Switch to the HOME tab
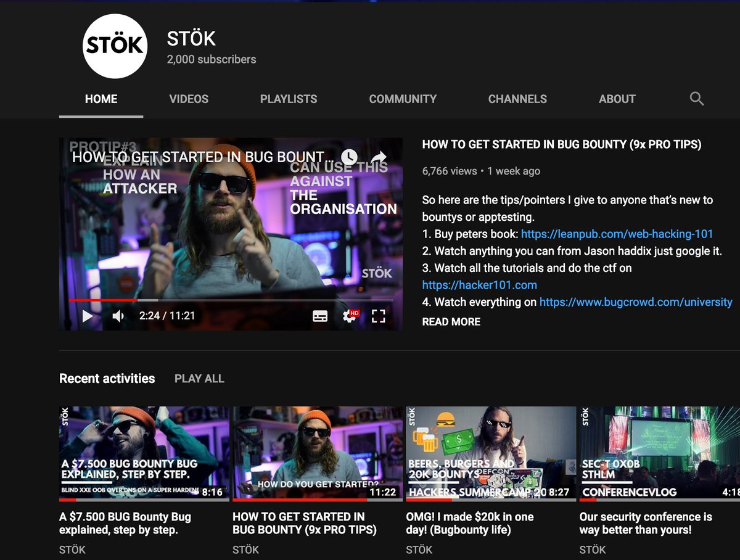Screen dimensions: 740x560 [x=101, y=99]
